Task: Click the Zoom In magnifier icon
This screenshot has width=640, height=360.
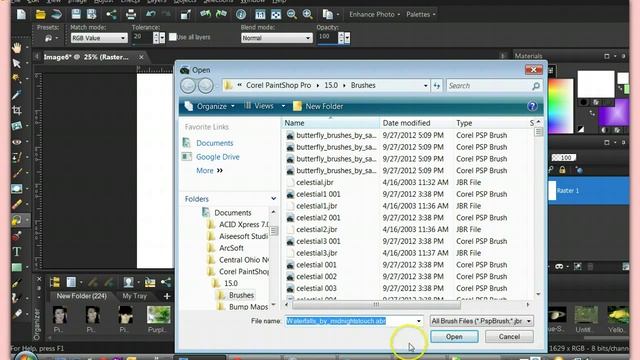Action: [307, 14]
